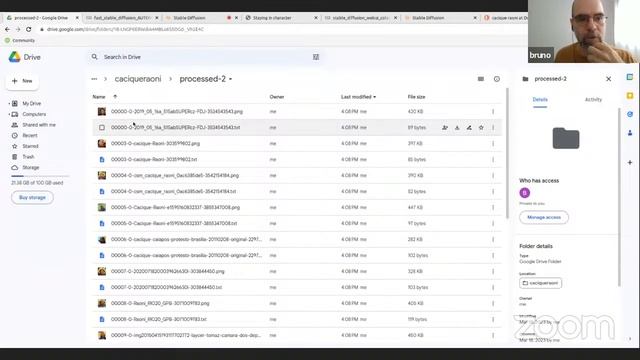
Task: Click the file list vertical scrollbar
Action: click(x=507, y=153)
